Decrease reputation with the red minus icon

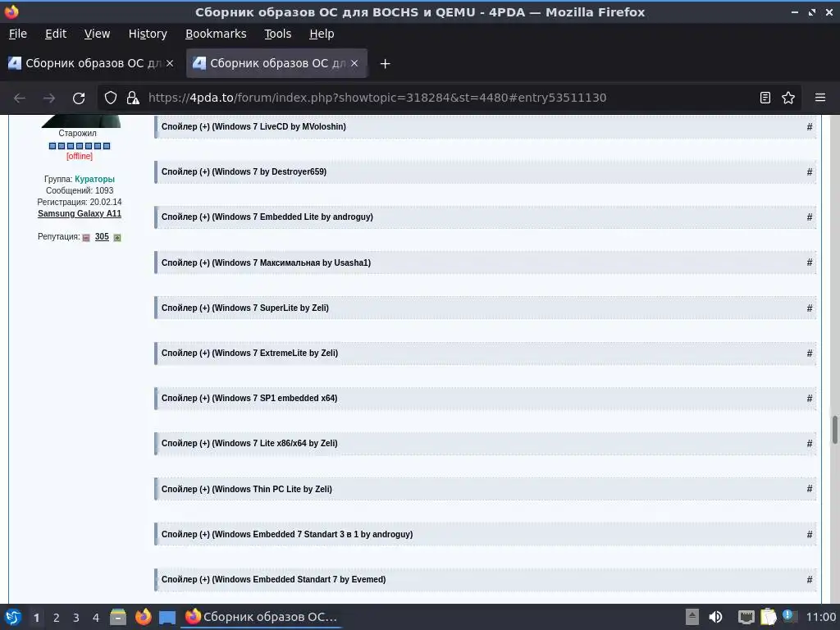pos(86,237)
